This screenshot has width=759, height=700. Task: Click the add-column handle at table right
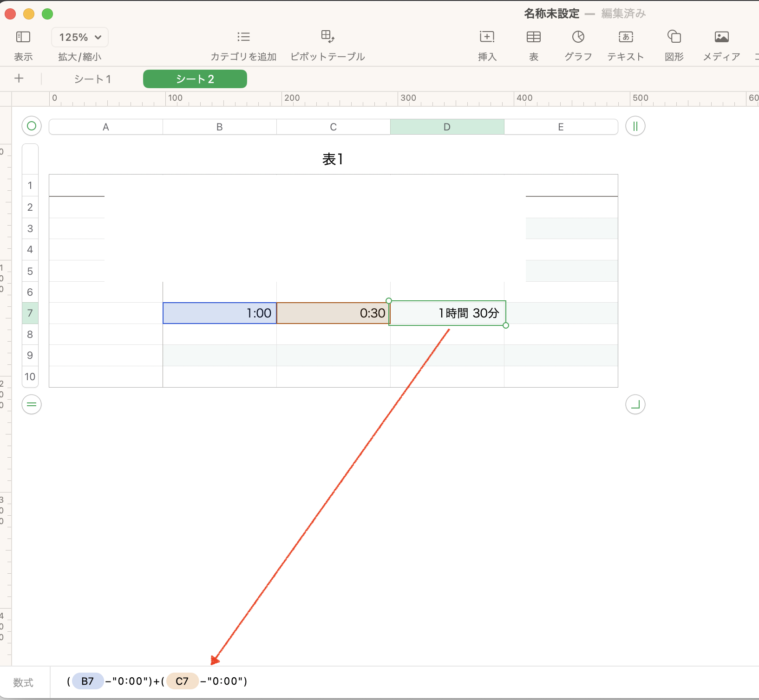click(635, 126)
